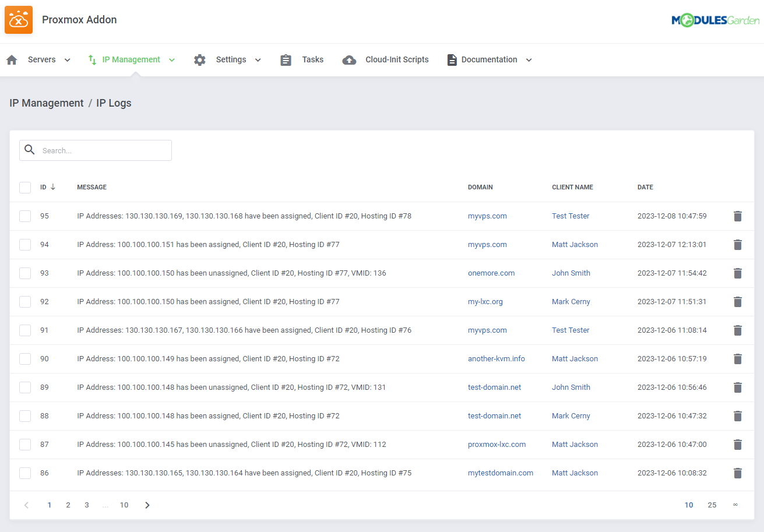This screenshot has width=764, height=532.
Task: Expand the Servers dropdown chevron
Action: pyautogui.click(x=67, y=60)
